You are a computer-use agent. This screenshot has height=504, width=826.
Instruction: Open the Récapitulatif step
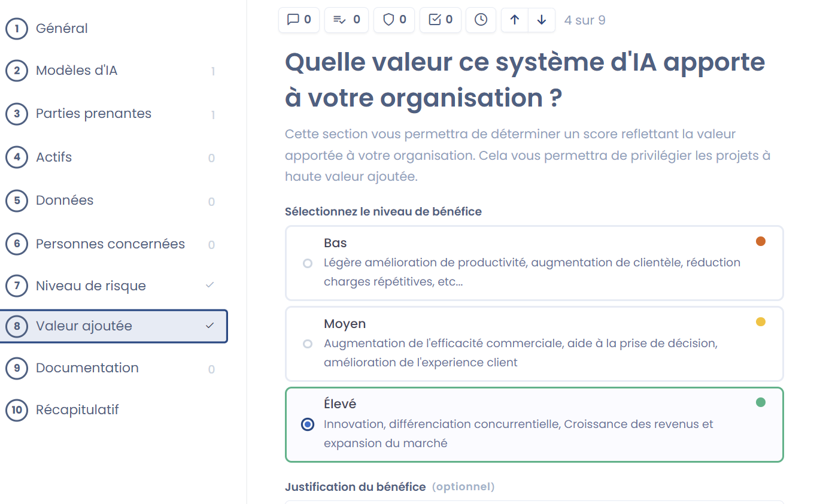77,410
